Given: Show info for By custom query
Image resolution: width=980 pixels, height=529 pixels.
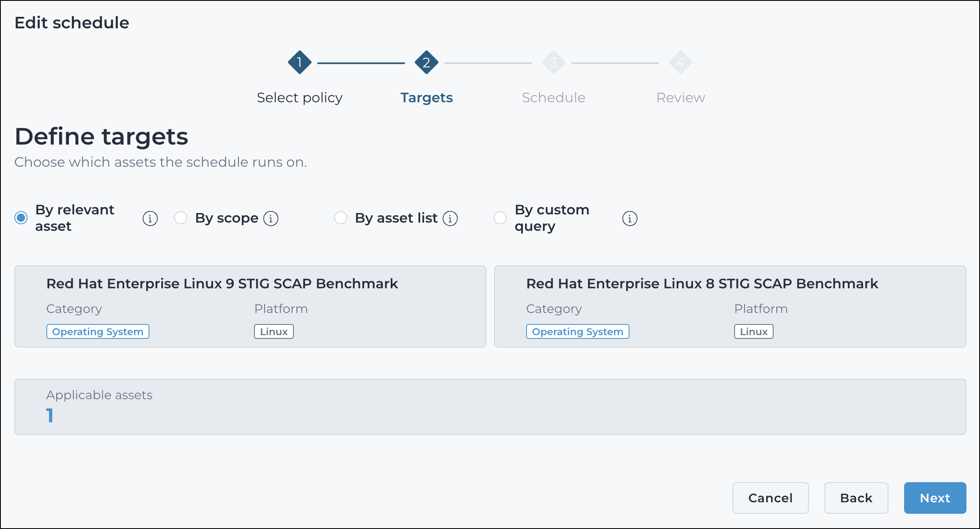Looking at the screenshot, I should pyautogui.click(x=630, y=218).
